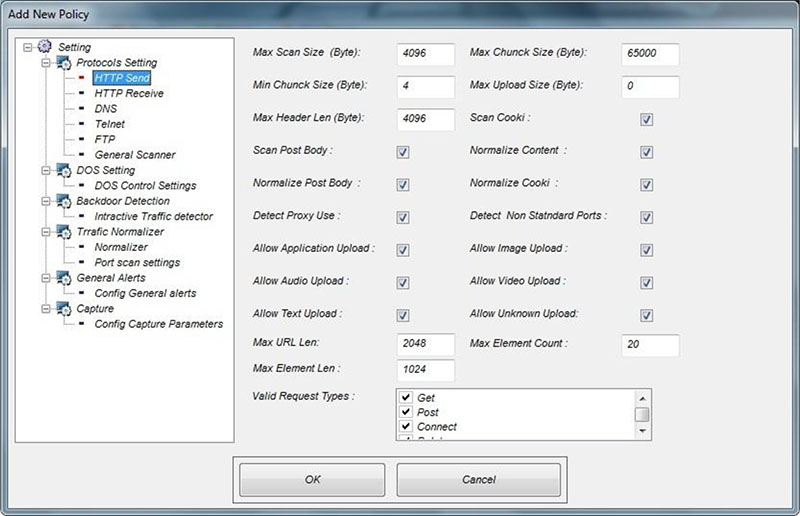Click the DOS Setting node icon
800x516 pixels.
(64, 170)
